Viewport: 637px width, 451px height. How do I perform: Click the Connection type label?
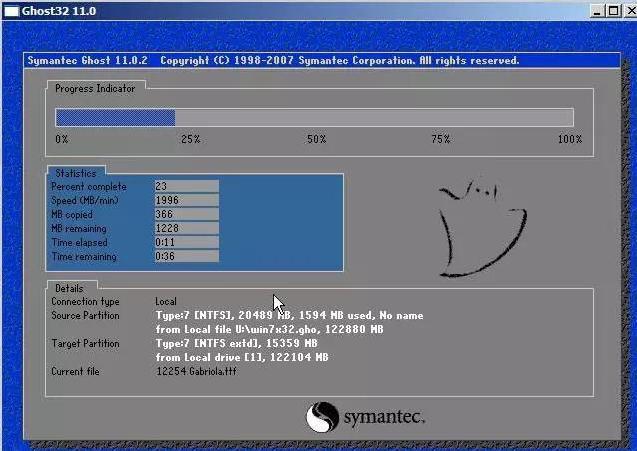coord(85,301)
